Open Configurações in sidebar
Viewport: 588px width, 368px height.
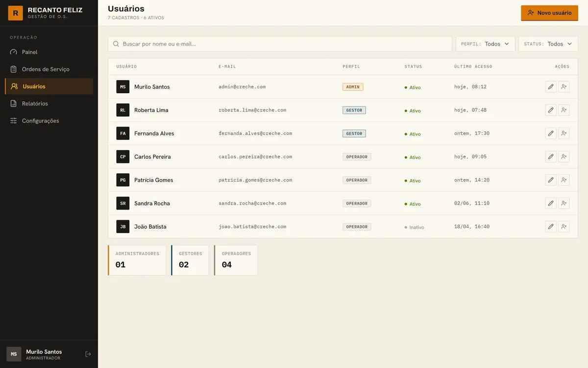pyautogui.click(x=49, y=121)
